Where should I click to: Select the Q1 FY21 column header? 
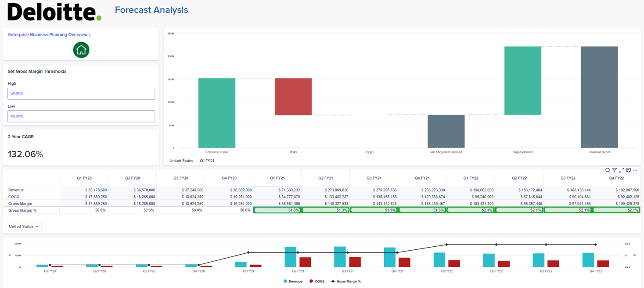[277, 178]
